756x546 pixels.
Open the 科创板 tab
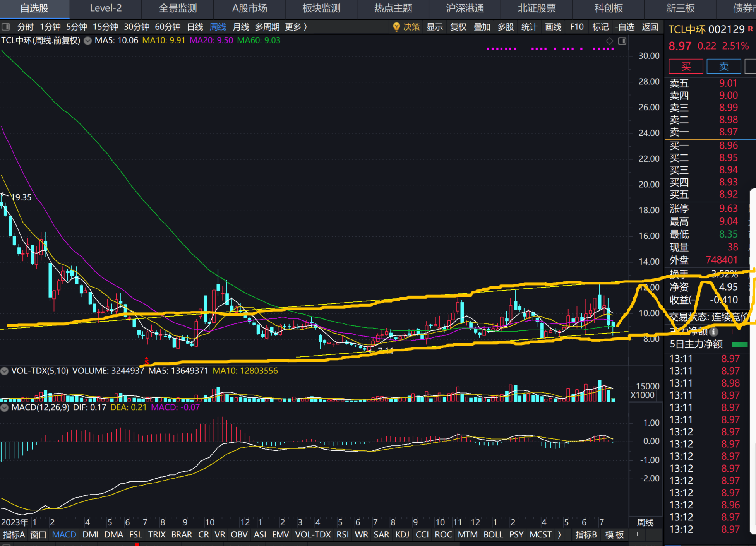click(609, 9)
